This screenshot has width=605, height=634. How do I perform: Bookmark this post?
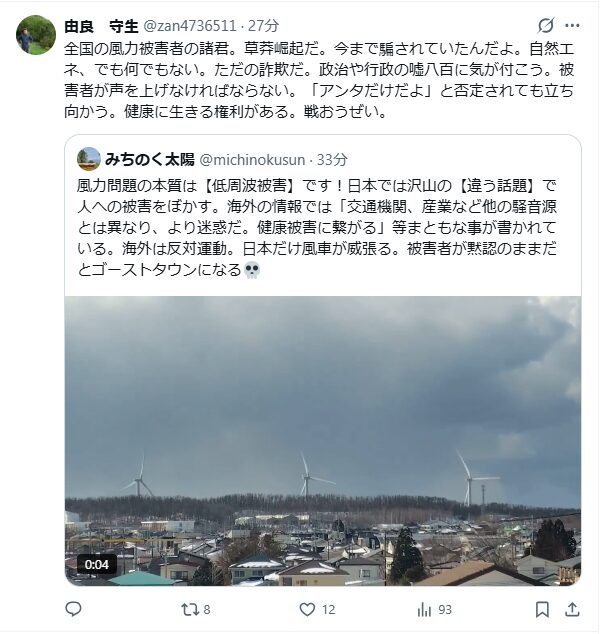542,609
